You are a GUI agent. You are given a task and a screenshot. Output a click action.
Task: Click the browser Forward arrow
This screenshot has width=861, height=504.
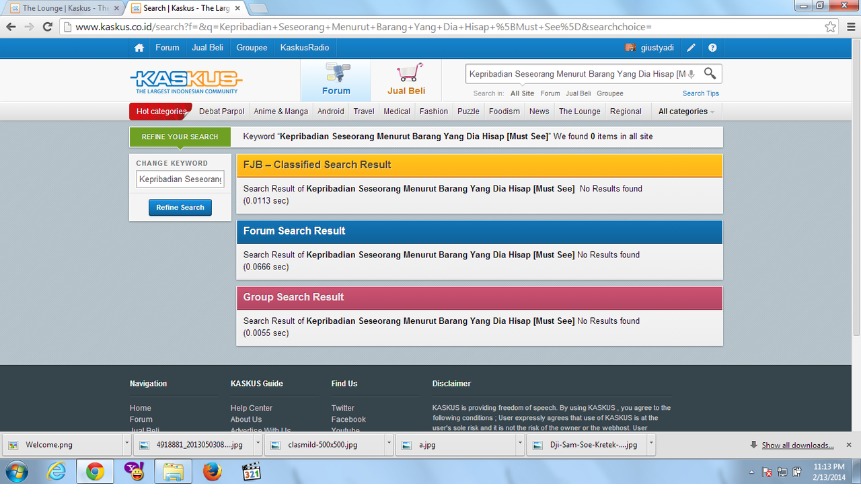[x=29, y=27]
